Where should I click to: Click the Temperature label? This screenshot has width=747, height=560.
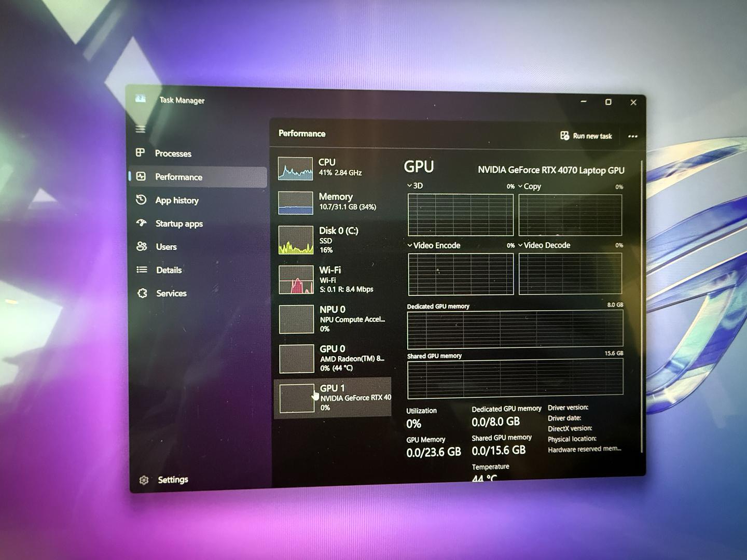490,467
